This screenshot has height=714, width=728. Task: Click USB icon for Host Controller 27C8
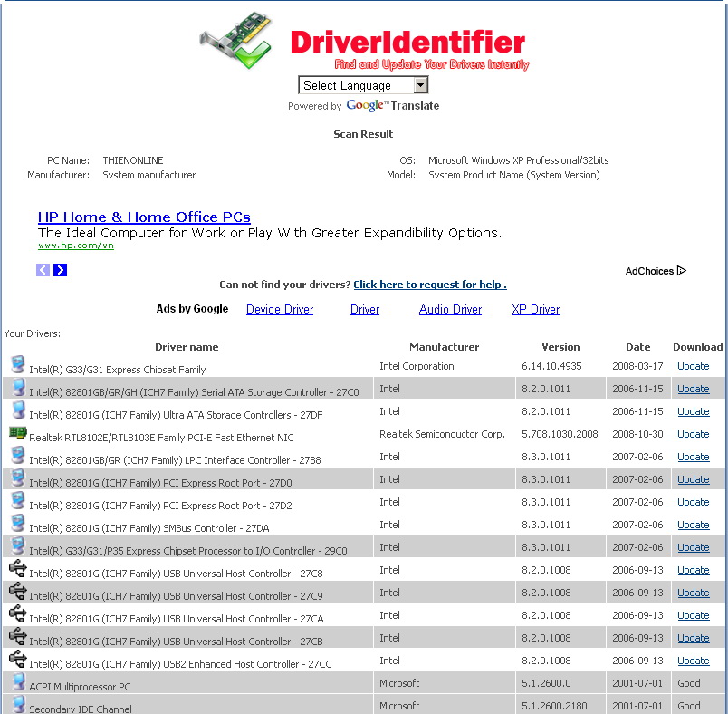18,568
